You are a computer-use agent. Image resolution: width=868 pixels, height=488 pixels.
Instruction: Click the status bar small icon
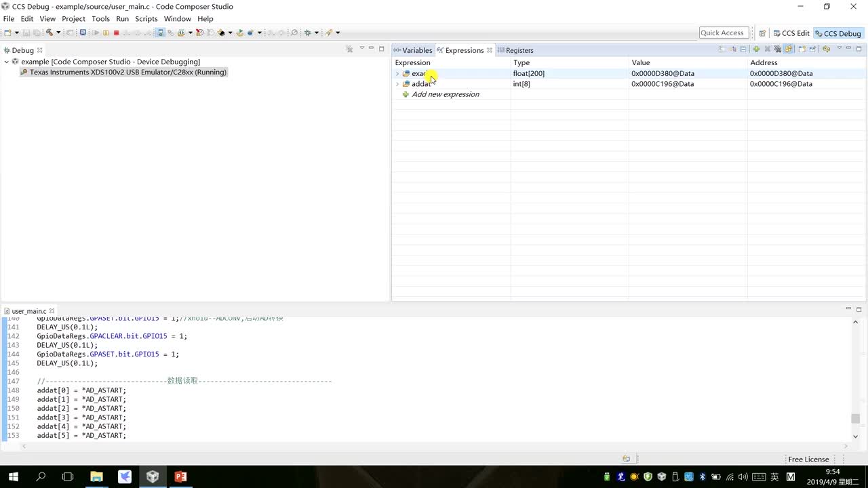tap(626, 459)
